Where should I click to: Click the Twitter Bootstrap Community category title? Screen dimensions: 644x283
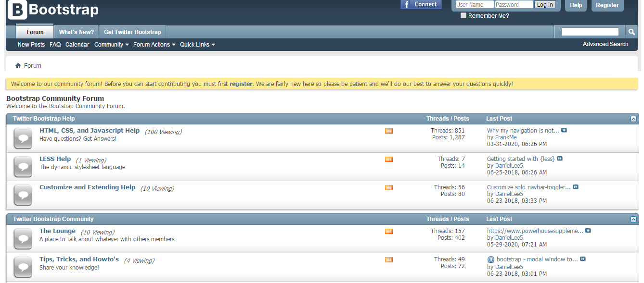coord(53,219)
